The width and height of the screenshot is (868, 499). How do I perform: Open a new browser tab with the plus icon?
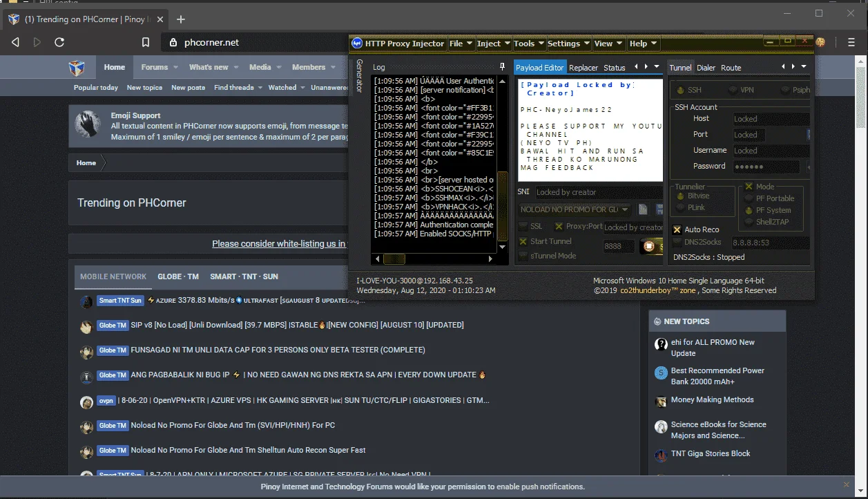[x=181, y=19]
